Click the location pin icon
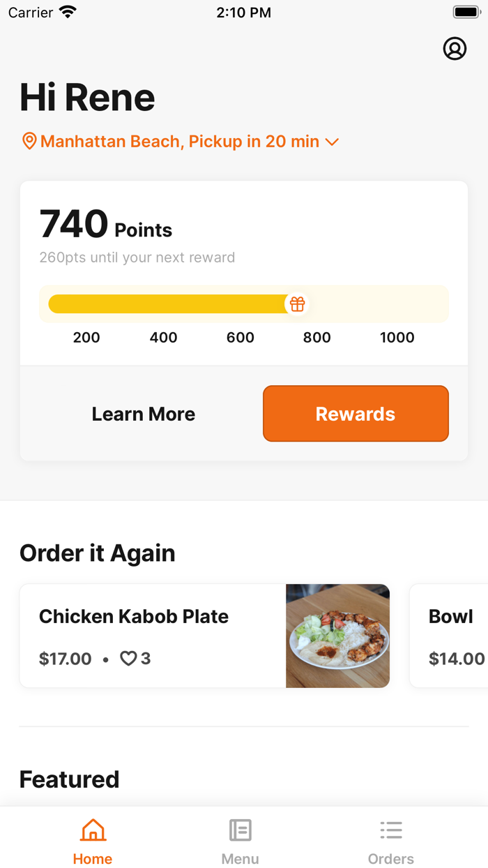 click(29, 141)
